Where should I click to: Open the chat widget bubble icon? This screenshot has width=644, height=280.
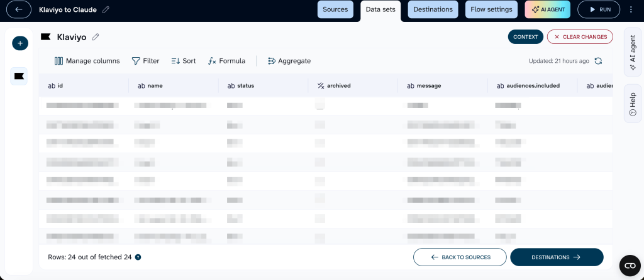[630, 266]
